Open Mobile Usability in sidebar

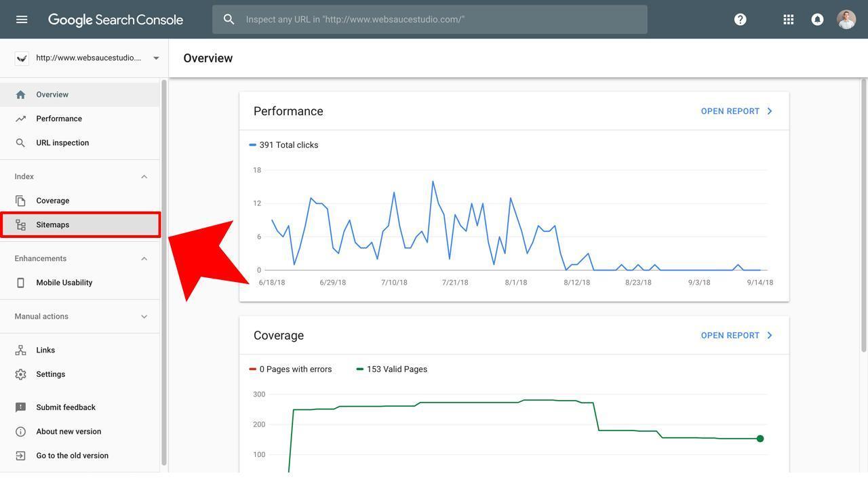tap(80, 283)
